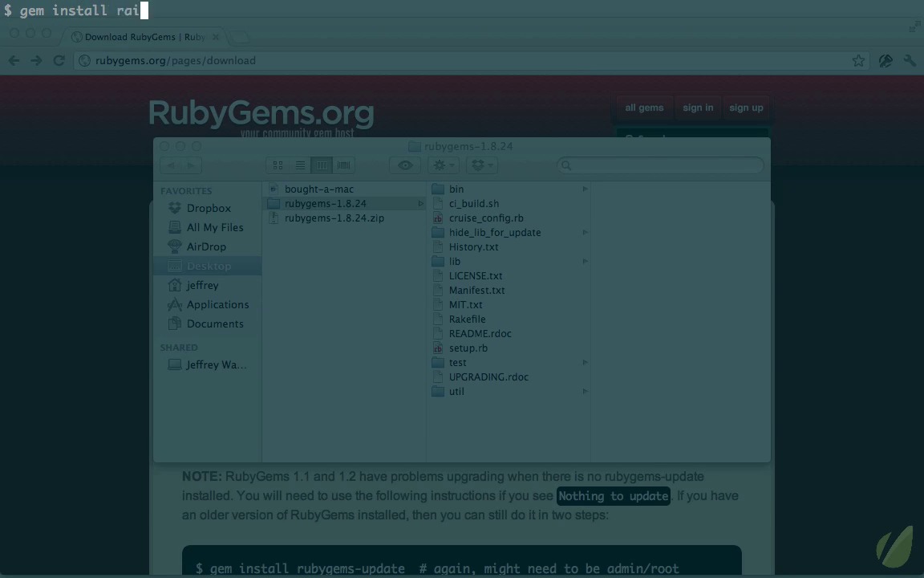Close the Download RubyGems tab
This screenshot has width=924, height=578.
click(x=216, y=37)
